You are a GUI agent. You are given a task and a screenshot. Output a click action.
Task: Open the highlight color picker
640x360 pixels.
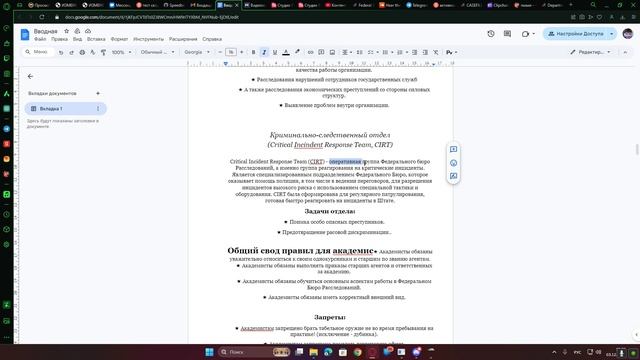tap(297, 52)
